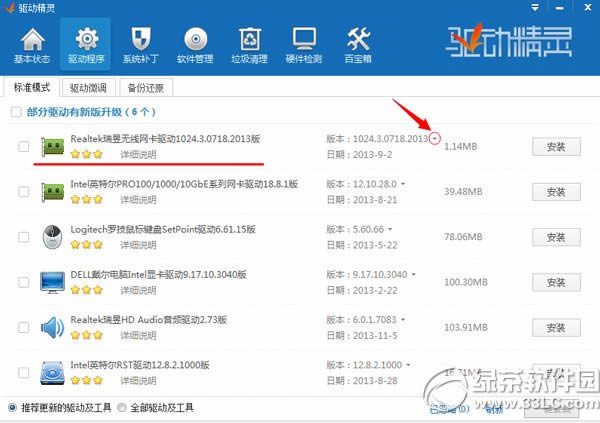Expand version dropdown for 6.0.1.7083
600x423 pixels.
pyautogui.click(x=403, y=320)
